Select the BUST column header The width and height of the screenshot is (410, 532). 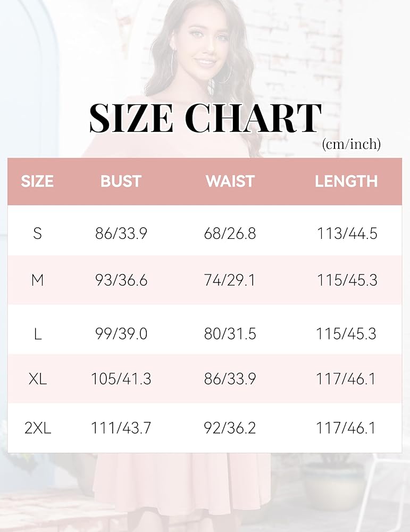[121, 181]
